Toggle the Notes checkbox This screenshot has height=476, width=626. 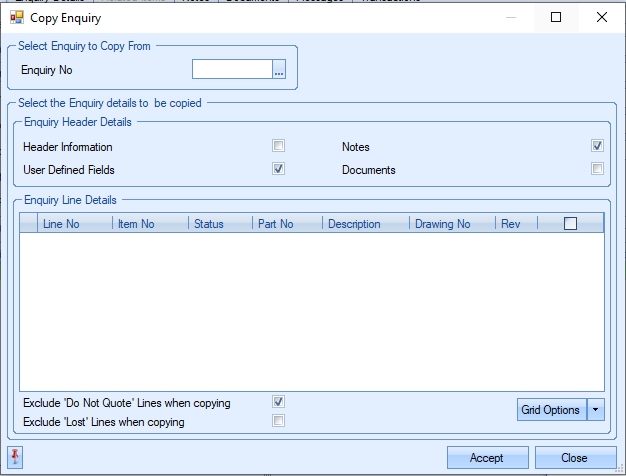597,146
